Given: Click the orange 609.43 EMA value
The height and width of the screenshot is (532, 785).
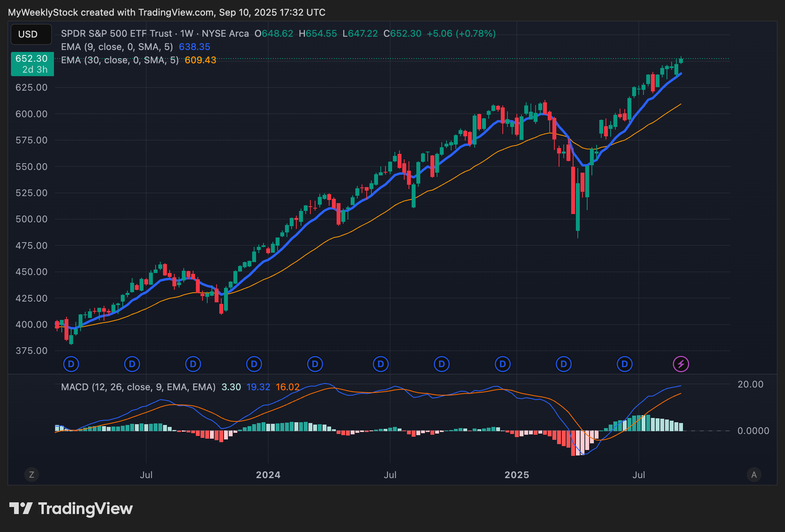Looking at the screenshot, I should click(200, 60).
